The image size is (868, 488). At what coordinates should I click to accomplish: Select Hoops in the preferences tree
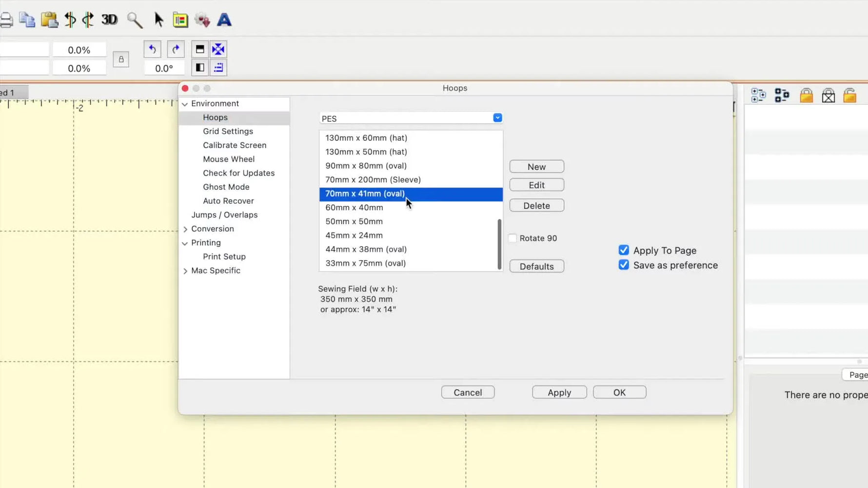[x=215, y=117]
